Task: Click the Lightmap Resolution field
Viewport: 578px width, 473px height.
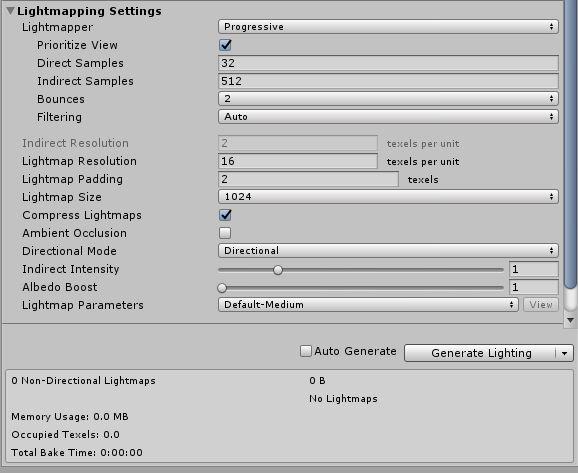Action: click(x=298, y=161)
